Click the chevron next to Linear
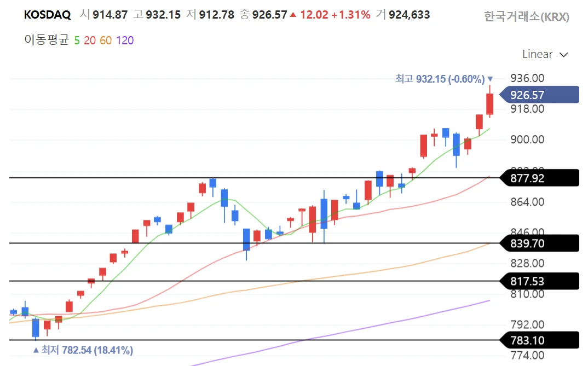Image resolution: width=588 pixels, height=366 pixels. (563, 55)
